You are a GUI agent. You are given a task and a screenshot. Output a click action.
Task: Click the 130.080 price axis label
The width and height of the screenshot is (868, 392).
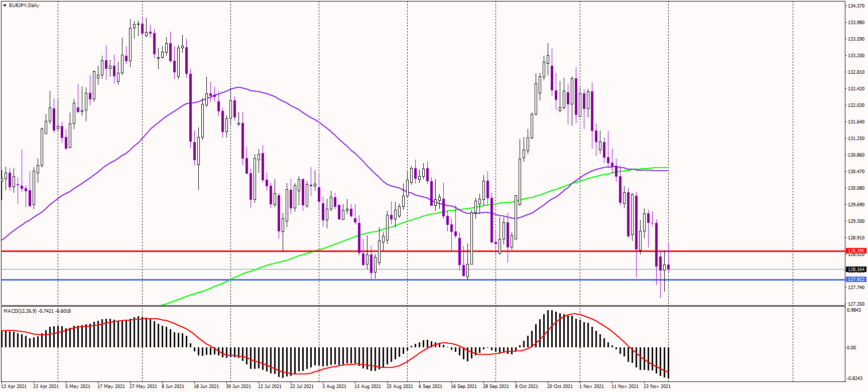[x=856, y=188]
